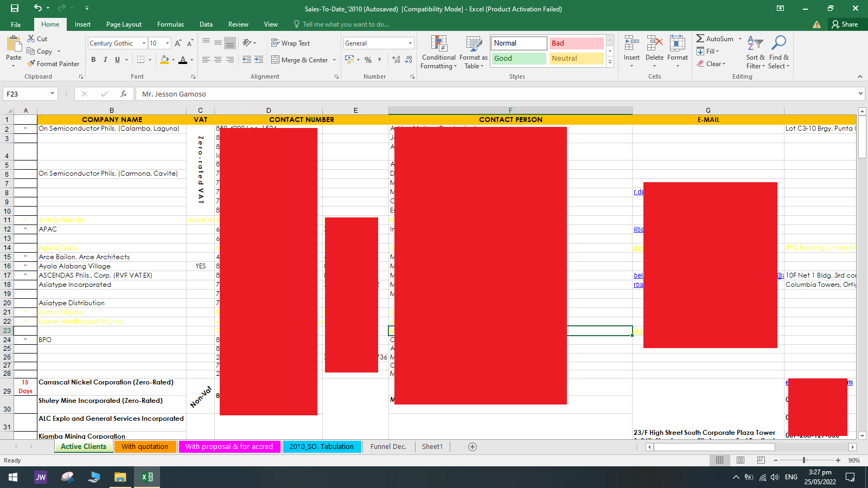Open the Windows Start menu

(x=13, y=477)
